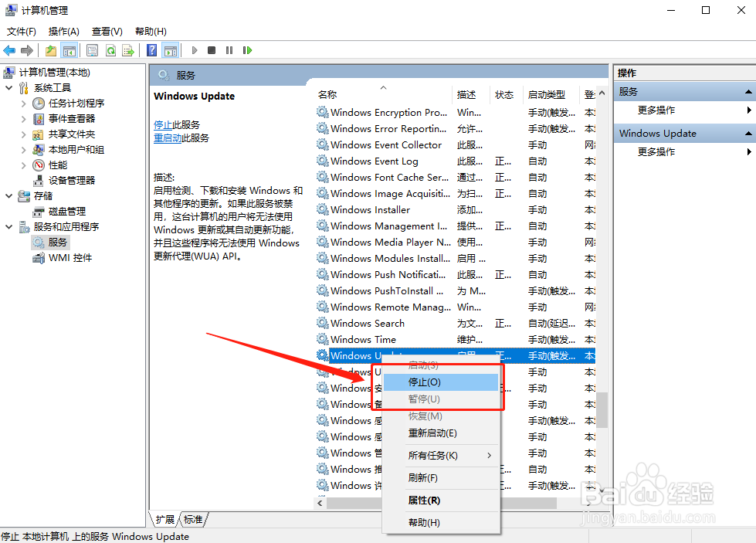This screenshot has height=543, width=756.
Task: Collapse the 服务 section in 操作 pane
Action: (748, 92)
